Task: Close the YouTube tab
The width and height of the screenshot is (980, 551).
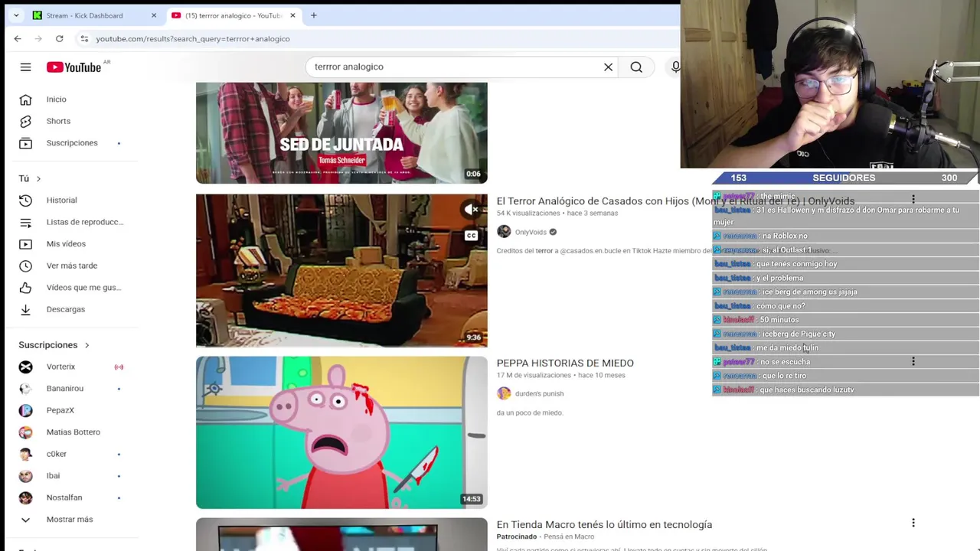Action: pyautogui.click(x=292, y=15)
